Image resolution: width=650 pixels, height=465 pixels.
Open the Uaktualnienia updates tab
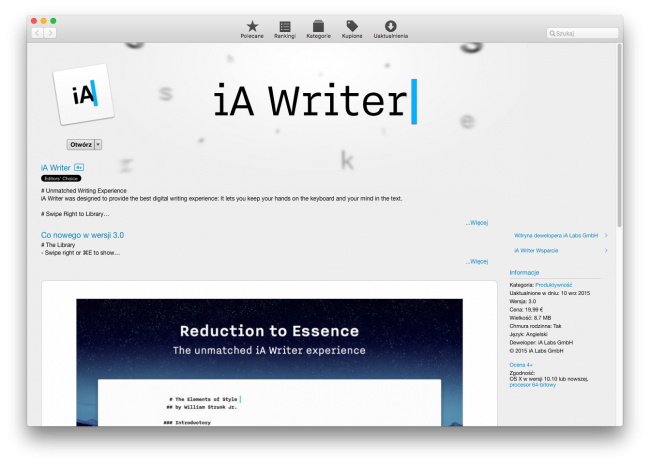point(390,29)
